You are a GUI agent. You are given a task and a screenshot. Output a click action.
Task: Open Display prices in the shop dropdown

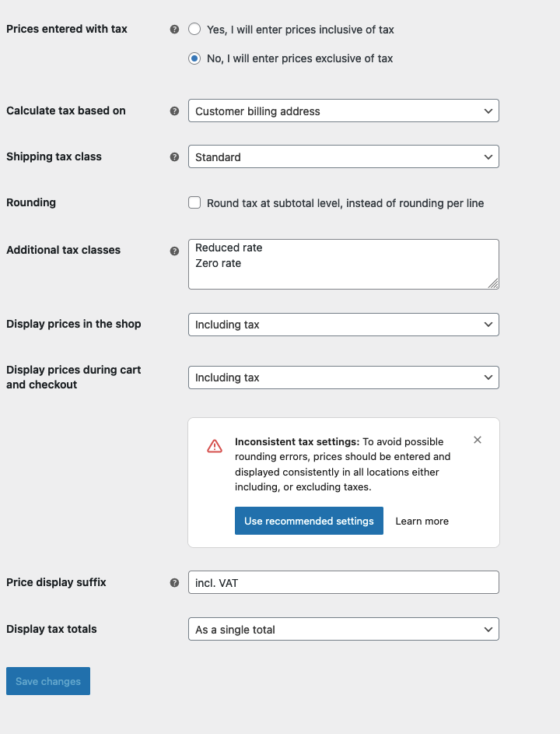[x=344, y=325]
